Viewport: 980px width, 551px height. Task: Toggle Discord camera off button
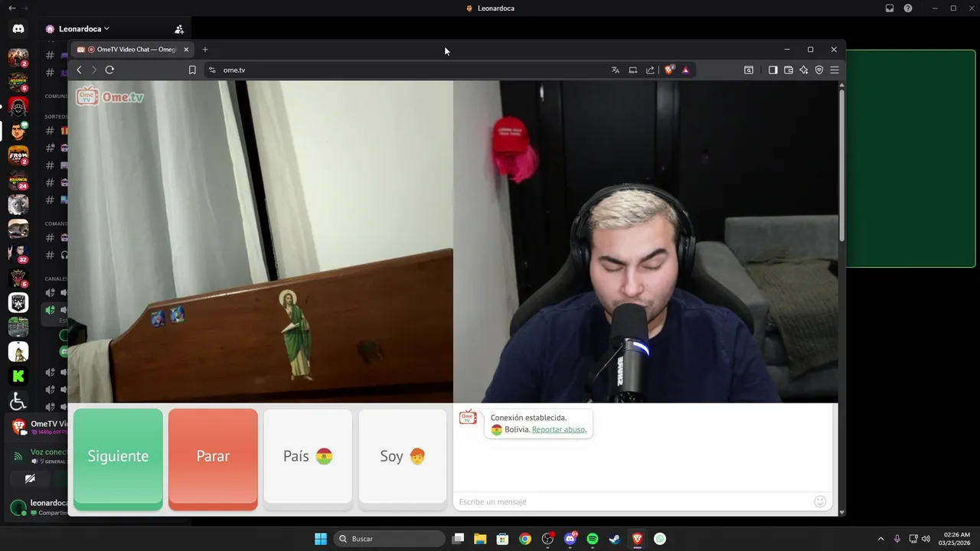[30, 479]
